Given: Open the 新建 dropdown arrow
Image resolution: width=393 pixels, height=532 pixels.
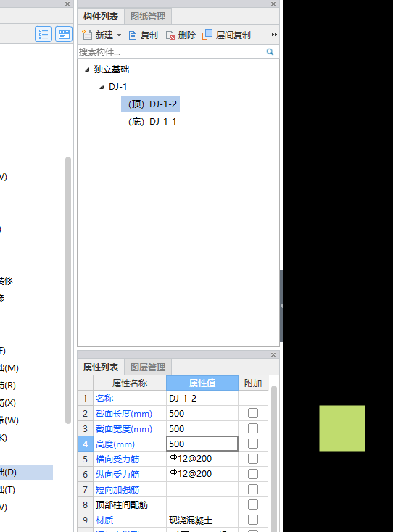Looking at the screenshot, I should click(x=119, y=35).
